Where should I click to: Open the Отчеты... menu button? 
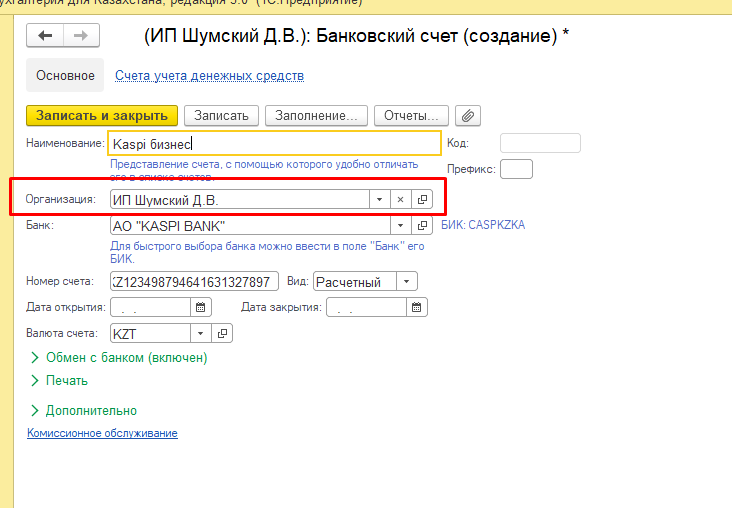coord(411,115)
